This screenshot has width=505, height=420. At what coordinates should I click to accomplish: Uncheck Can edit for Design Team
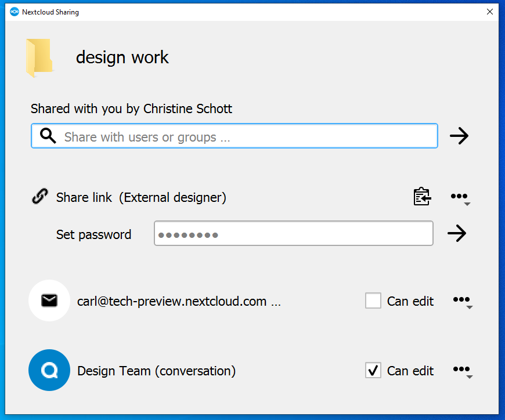(x=373, y=370)
